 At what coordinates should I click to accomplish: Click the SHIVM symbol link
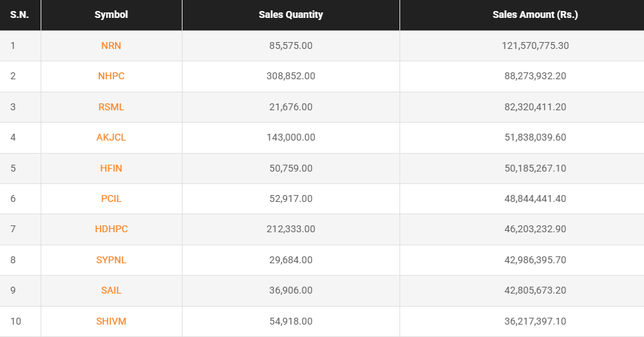111,321
